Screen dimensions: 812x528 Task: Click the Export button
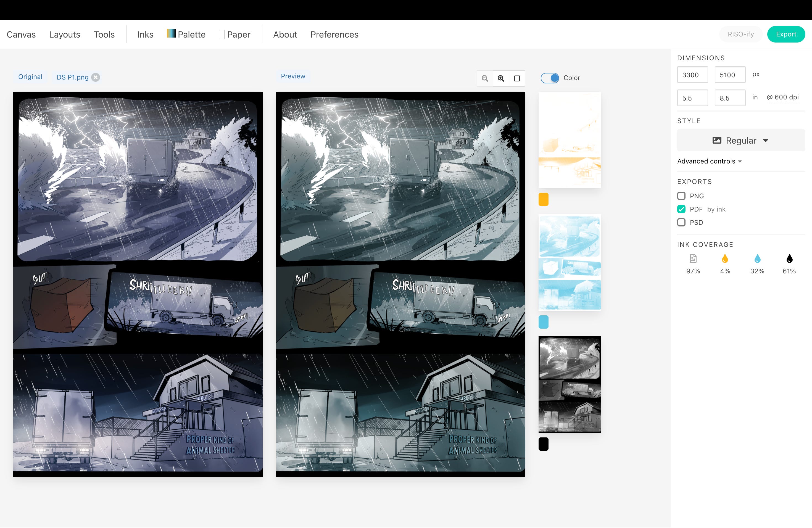(786, 34)
